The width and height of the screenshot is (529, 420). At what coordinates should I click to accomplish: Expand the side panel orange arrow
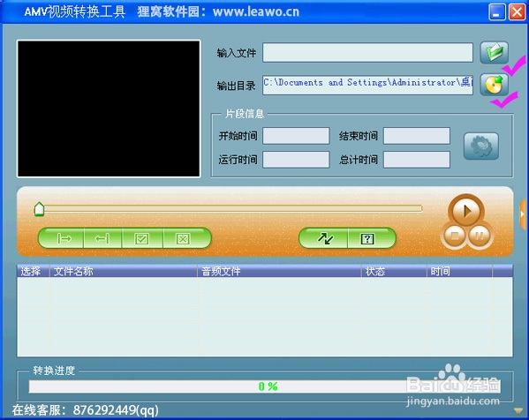click(523, 214)
